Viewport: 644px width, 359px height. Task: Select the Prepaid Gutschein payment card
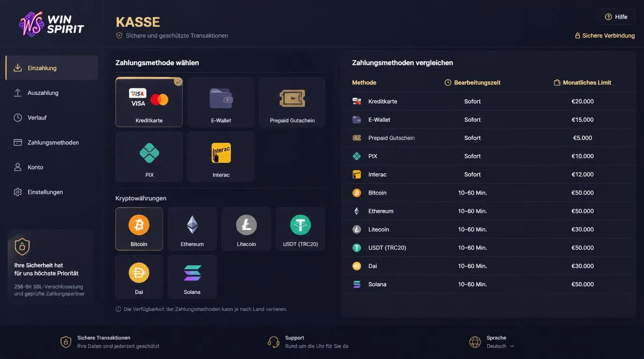click(292, 102)
